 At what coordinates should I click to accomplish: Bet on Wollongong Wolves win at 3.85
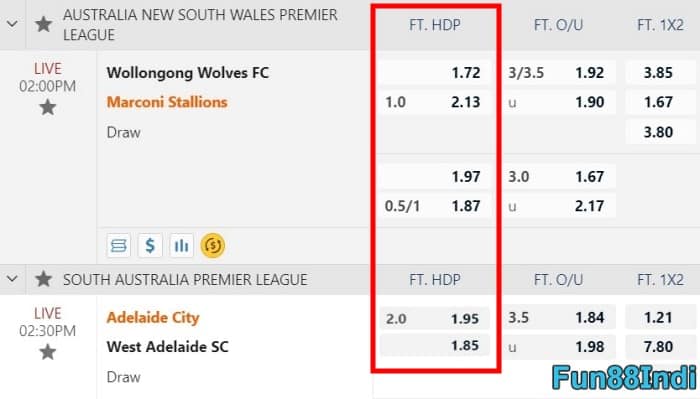[x=658, y=73]
